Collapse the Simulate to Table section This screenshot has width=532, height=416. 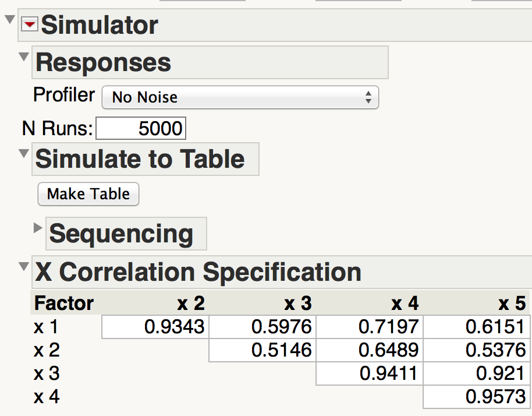(x=24, y=153)
